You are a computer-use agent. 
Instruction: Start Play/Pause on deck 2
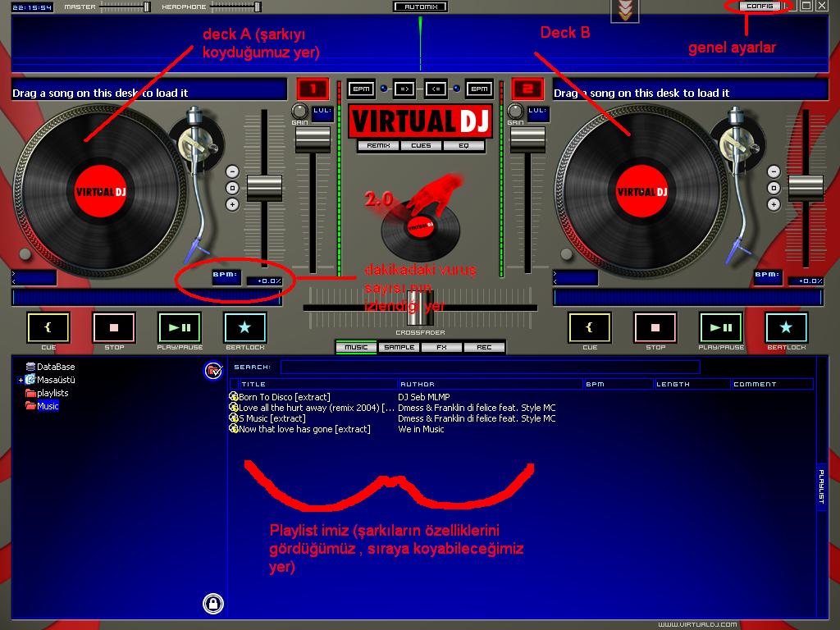(721, 327)
